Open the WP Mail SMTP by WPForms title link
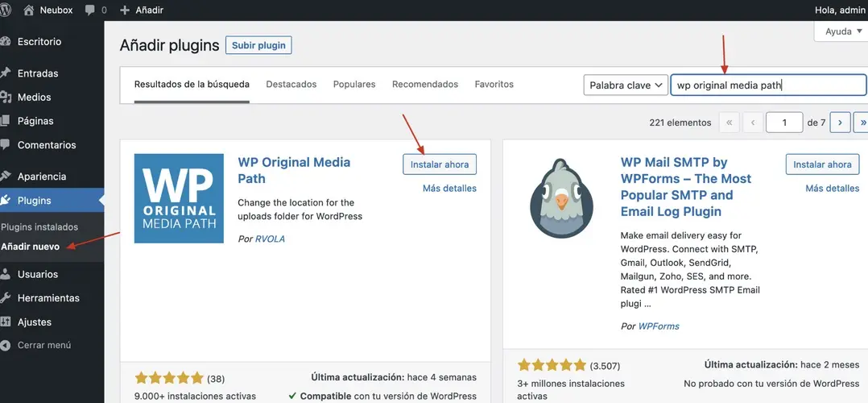The image size is (868, 403). [686, 187]
